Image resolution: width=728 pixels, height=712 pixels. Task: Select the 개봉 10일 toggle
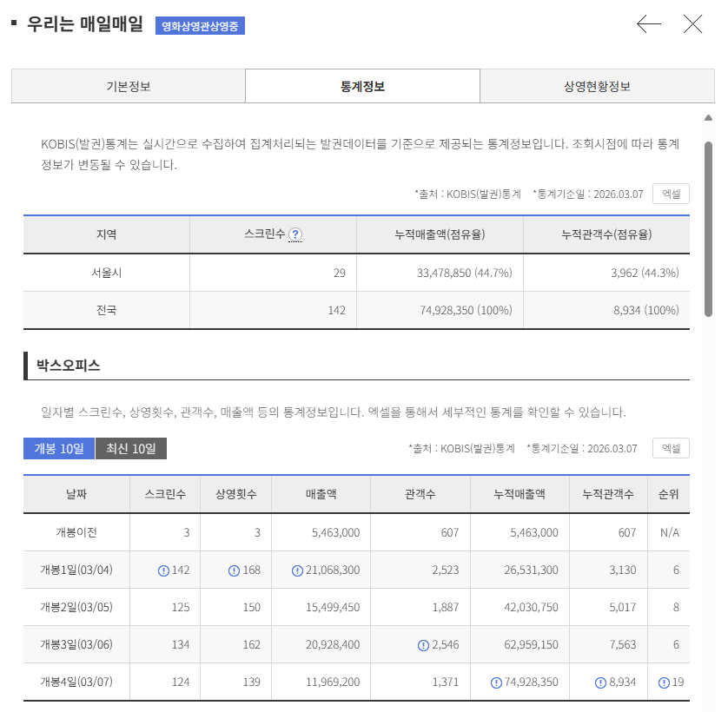(x=58, y=449)
